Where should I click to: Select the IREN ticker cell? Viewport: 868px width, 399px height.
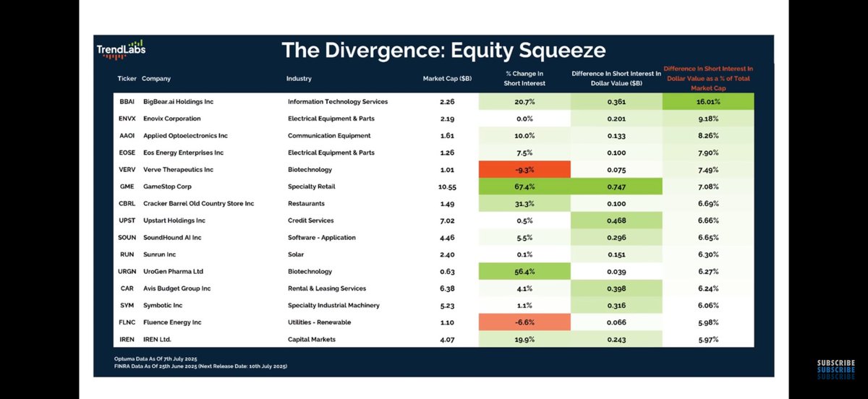127,340
